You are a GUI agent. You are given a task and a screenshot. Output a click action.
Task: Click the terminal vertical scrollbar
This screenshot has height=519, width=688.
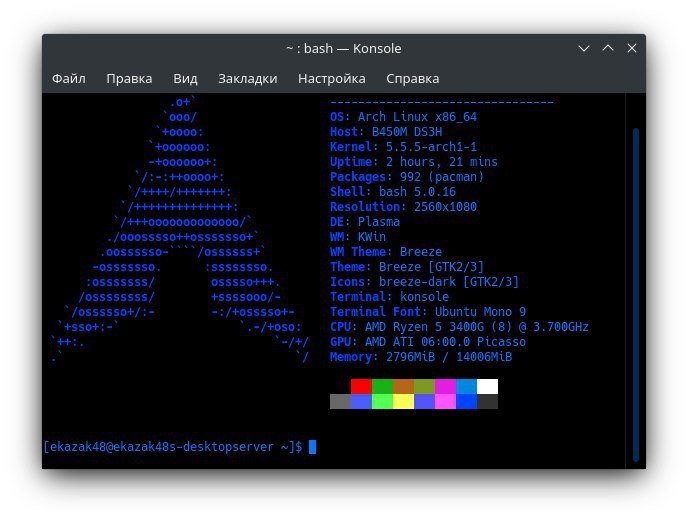point(636,294)
